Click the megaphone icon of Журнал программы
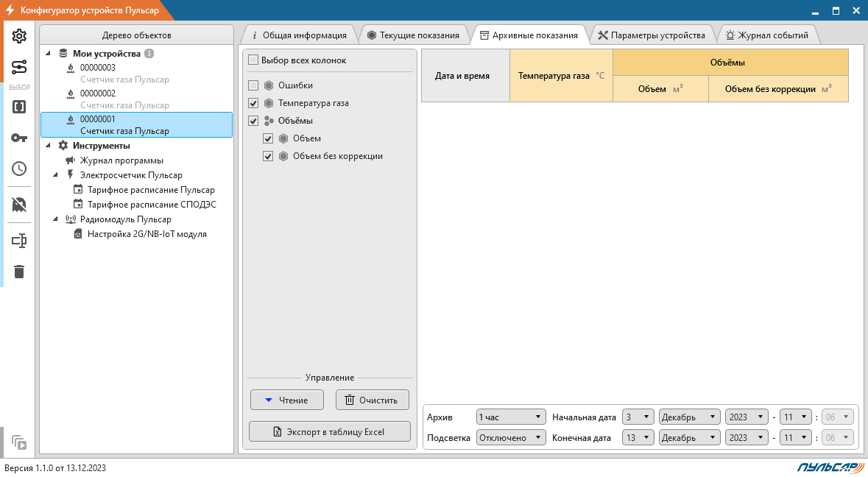This screenshot has width=868, height=477. coord(70,160)
